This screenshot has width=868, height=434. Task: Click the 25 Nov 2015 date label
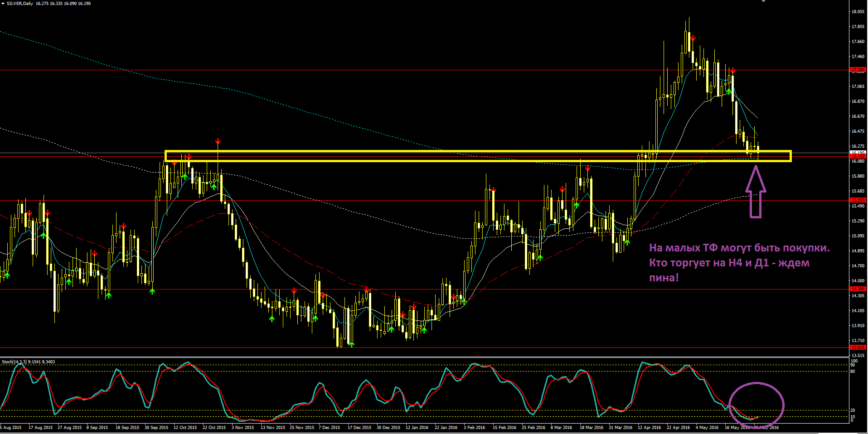(301, 428)
